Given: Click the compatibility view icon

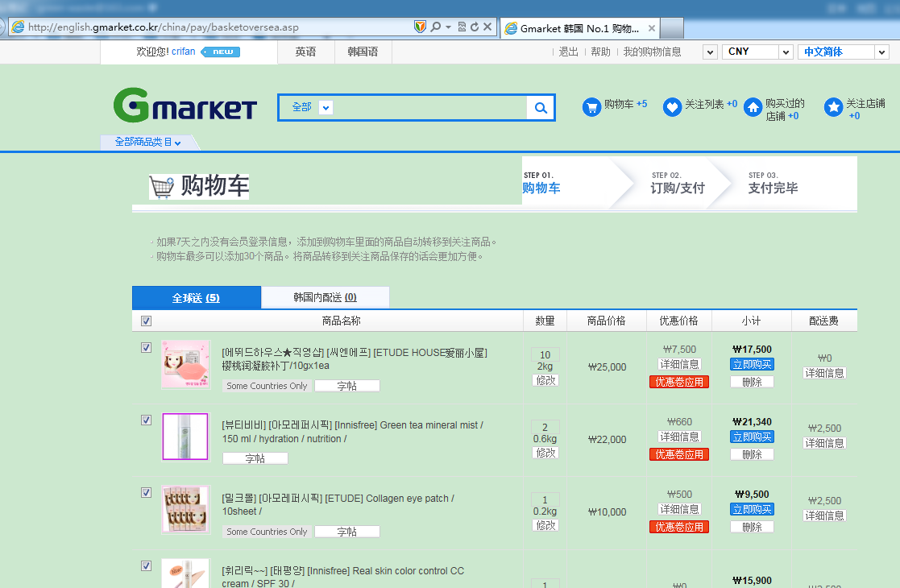Looking at the screenshot, I should [x=462, y=27].
